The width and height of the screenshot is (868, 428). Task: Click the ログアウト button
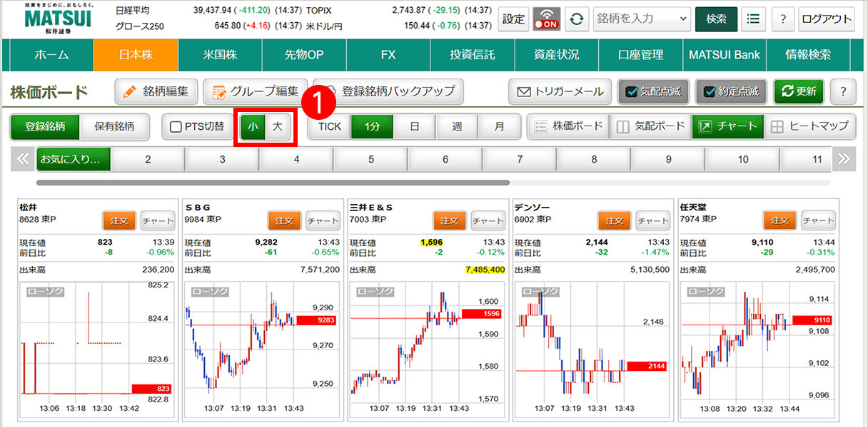point(827,19)
